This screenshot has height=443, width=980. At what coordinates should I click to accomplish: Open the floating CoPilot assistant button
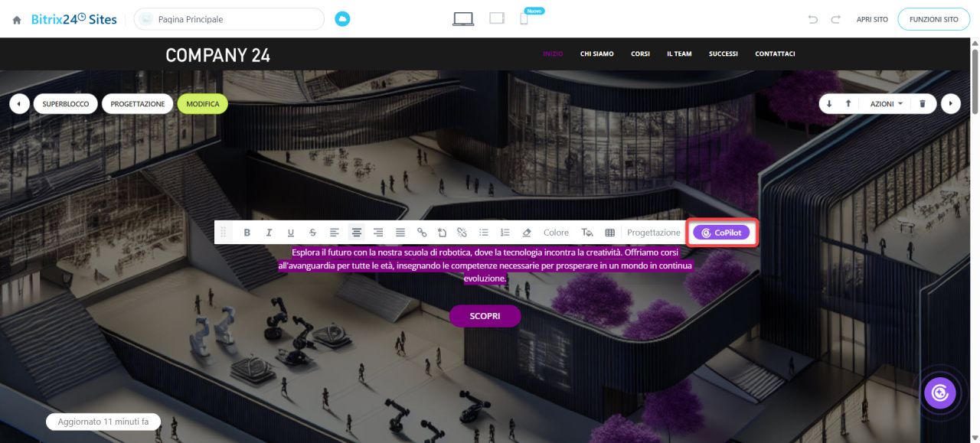coord(940,393)
